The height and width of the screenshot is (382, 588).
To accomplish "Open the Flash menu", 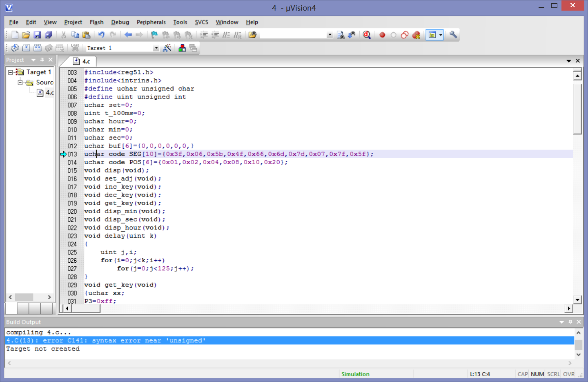I will coord(96,22).
